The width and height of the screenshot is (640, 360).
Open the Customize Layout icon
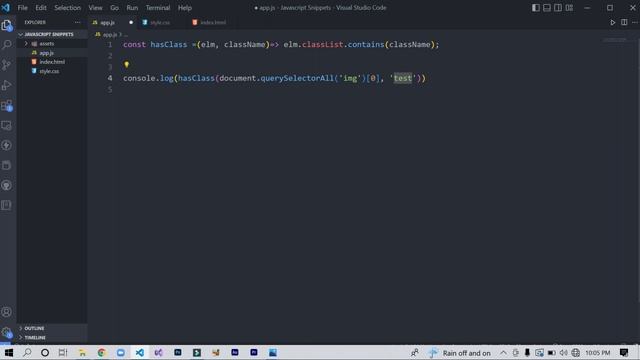569,8
